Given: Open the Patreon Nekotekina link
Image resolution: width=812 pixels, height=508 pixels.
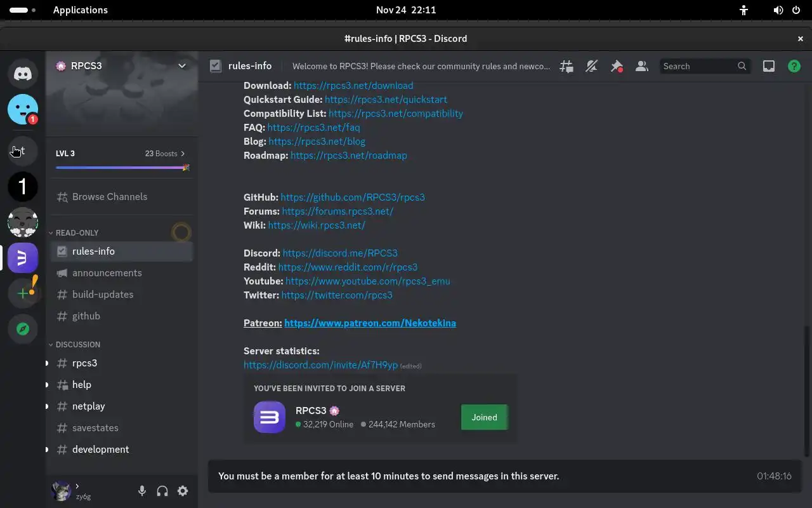Looking at the screenshot, I should (370, 323).
